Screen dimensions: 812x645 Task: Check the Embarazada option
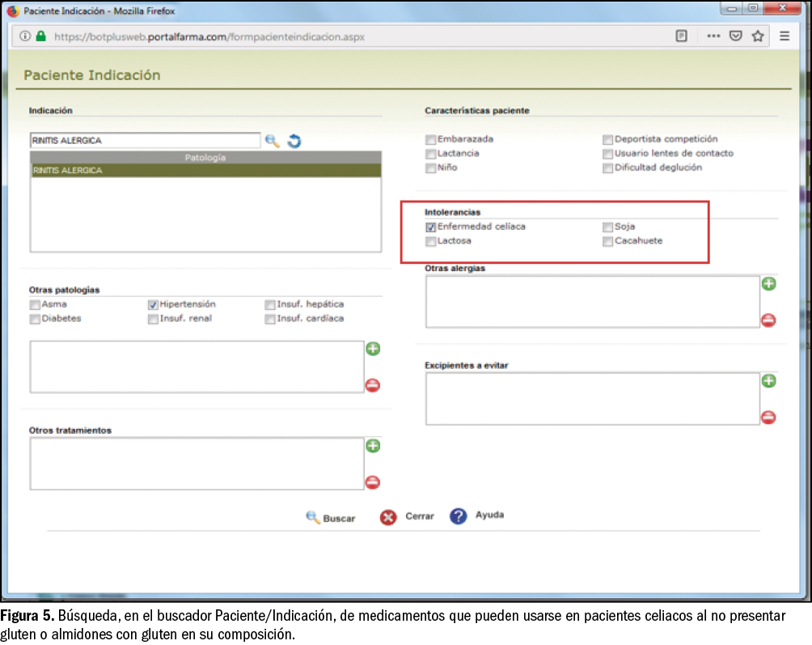click(431, 140)
